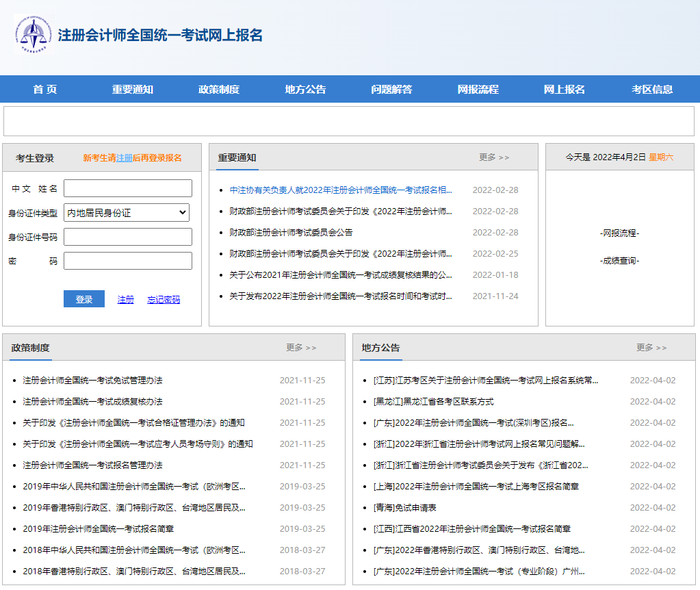This screenshot has height=590, width=700.
Task: Click the 中文姓名 input field
Action: pos(127,188)
